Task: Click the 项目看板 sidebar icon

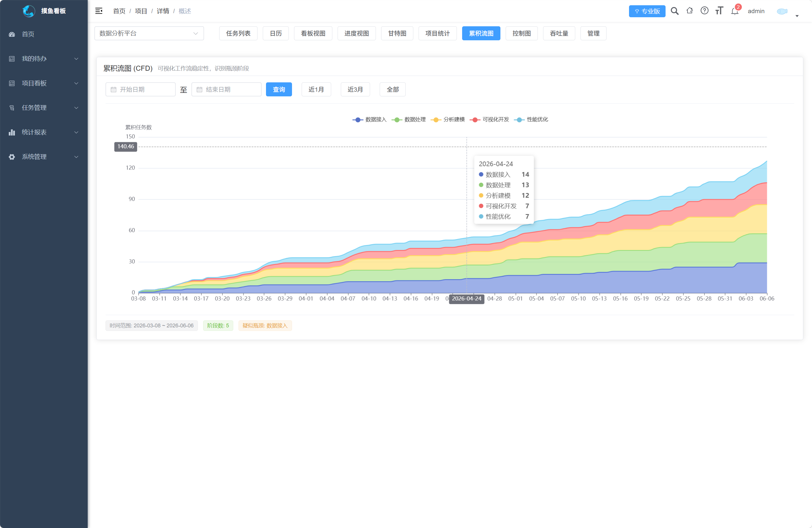Action: tap(12, 83)
